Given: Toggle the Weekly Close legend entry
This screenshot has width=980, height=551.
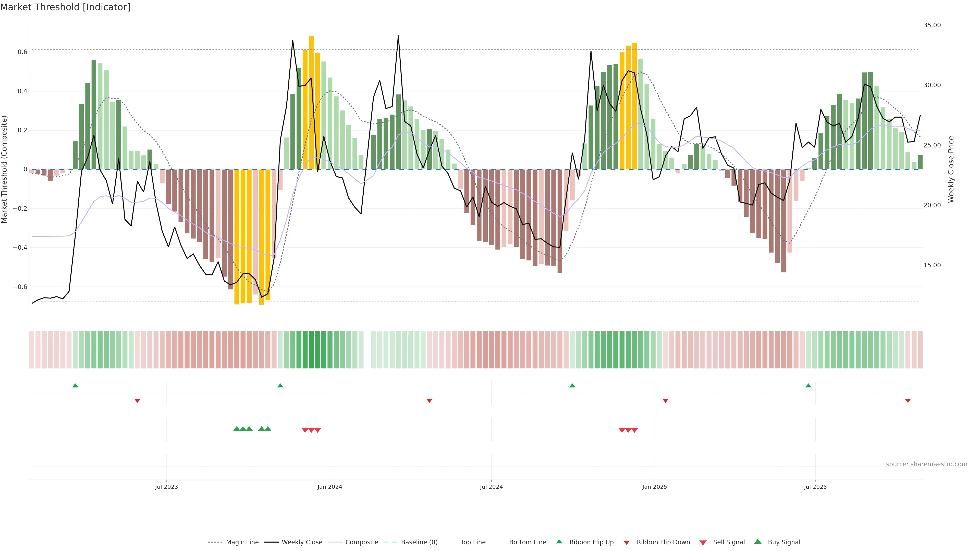Looking at the screenshot, I should (302, 542).
